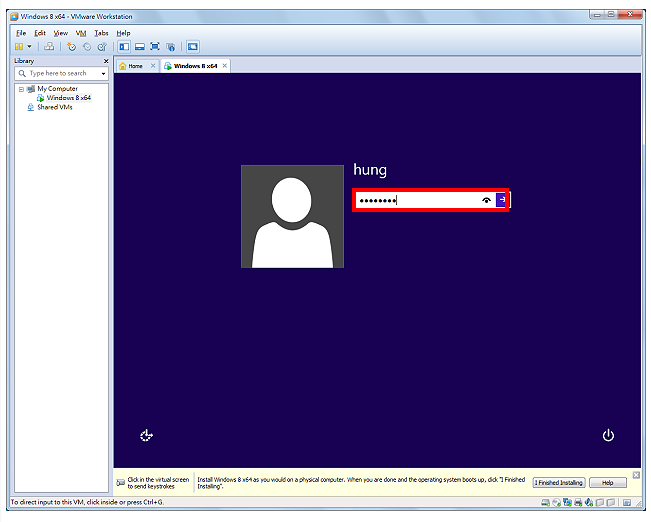Toggle the thumbnail bar view button

tap(140, 47)
